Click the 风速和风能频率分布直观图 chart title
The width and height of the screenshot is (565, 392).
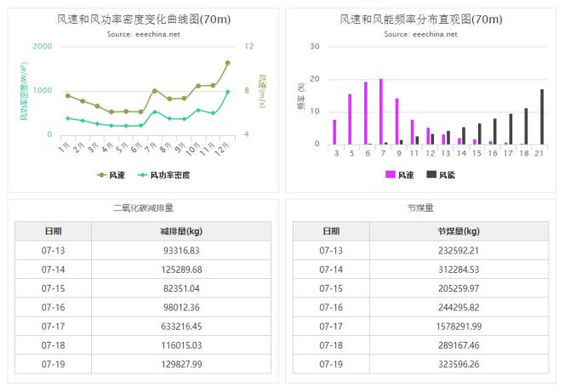[x=420, y=19]
